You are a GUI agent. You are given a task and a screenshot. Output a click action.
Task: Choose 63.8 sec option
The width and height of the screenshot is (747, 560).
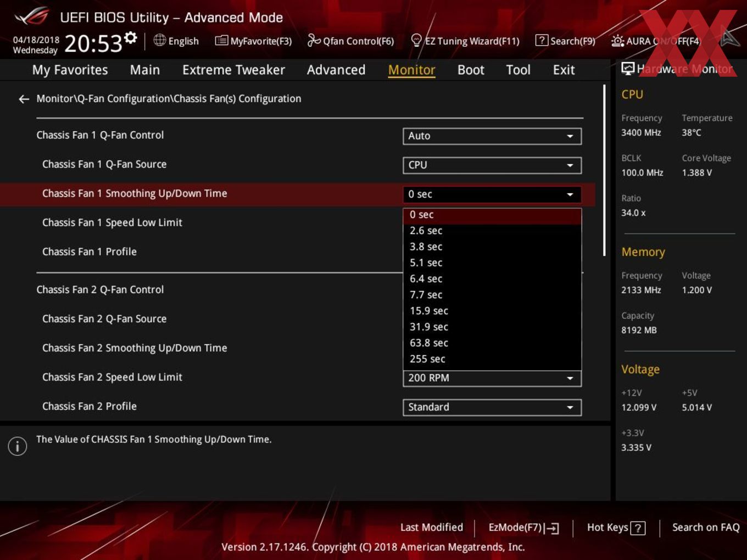(x=492, y=343)
